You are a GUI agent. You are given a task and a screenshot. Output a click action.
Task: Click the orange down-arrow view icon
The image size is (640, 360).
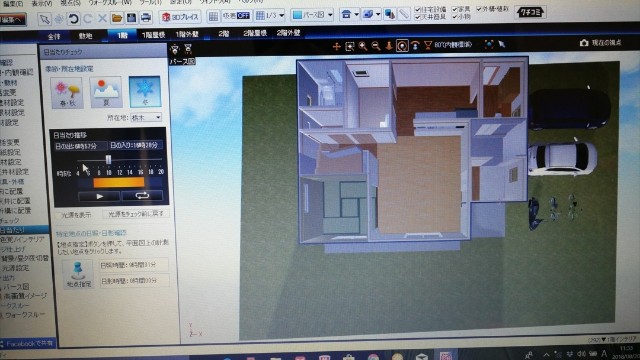coord(389,46)
